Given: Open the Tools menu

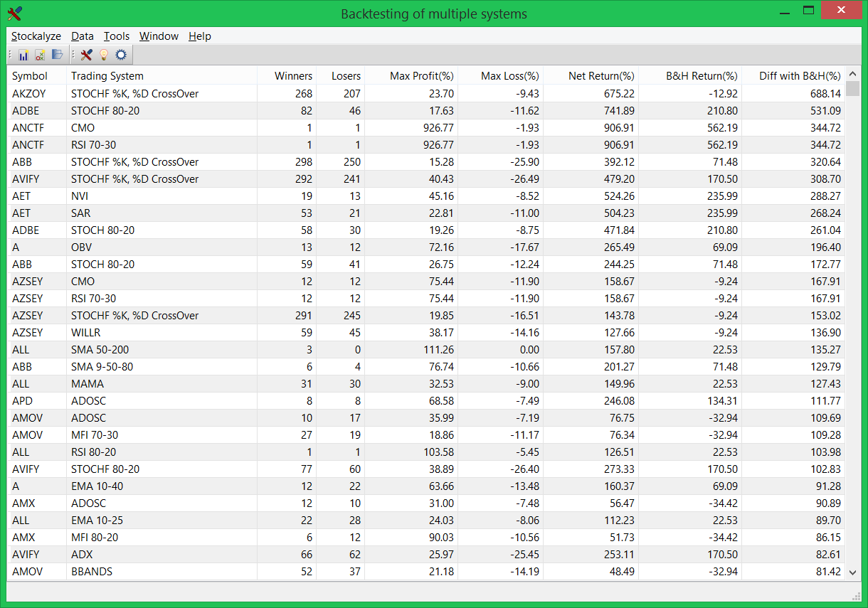Looking at the screenshot, I should (x=116, y=36).
